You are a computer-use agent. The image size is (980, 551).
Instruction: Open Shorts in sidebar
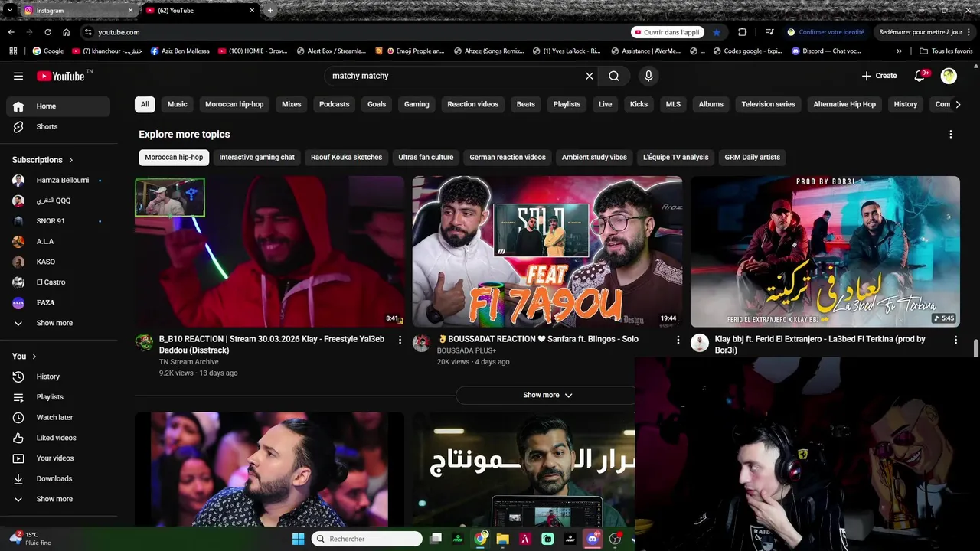coord(58,127)
